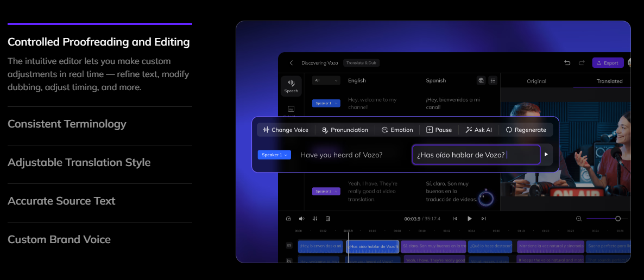The height and width of the screenshot is (280, 644).
Task: Click the Spanish translation text field
Action: [x=476, y=155]
